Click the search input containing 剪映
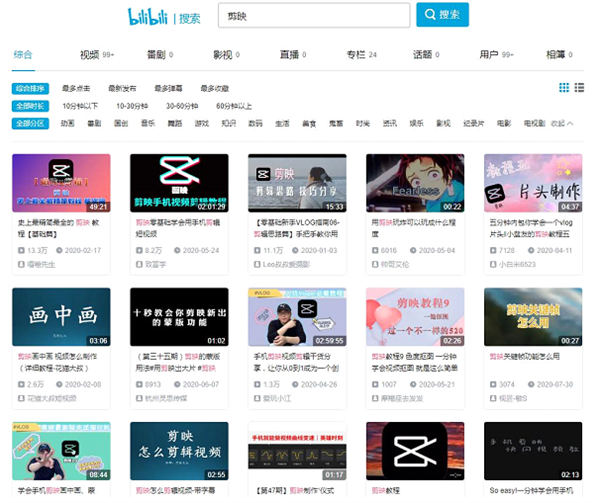 [x=311, y=15]
